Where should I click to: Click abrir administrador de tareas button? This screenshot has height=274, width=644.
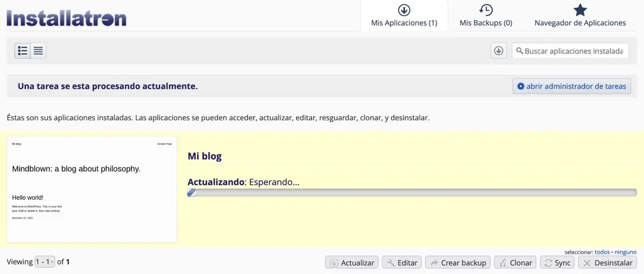point(572,86)
